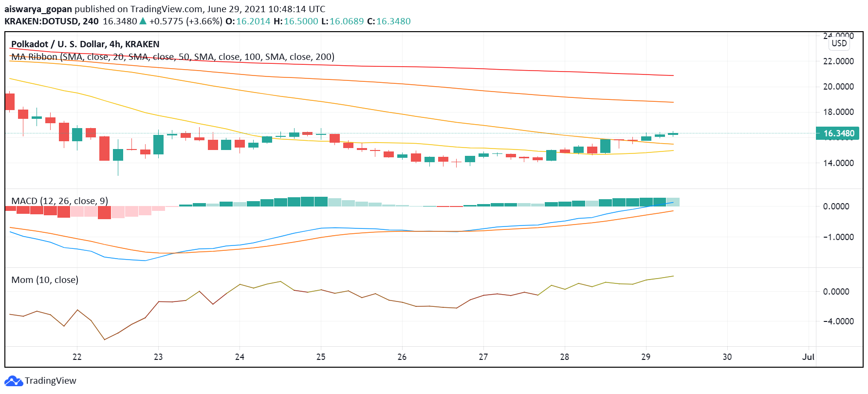Click date label 22 on time axis
This screenshot has width=868, height=394.
(x=77, y=357)
